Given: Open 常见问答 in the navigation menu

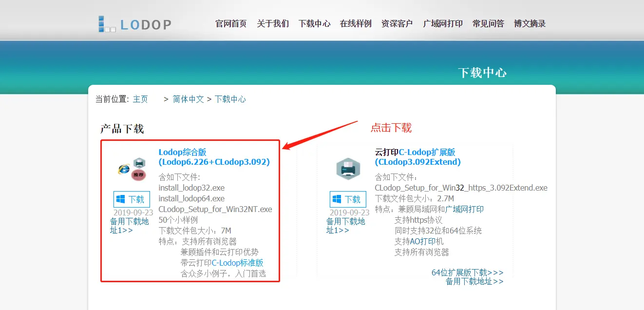Looking at the screenshot, I should point(488,23).
